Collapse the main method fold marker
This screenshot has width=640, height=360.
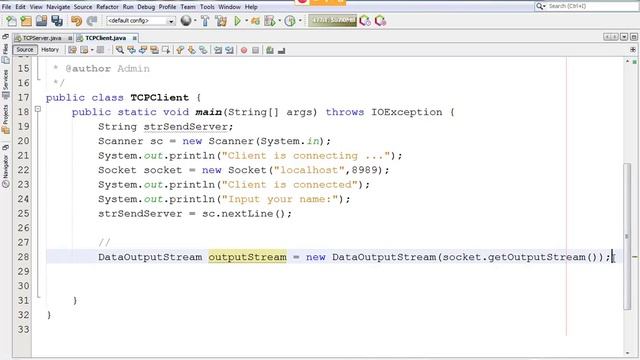(38, 109)
